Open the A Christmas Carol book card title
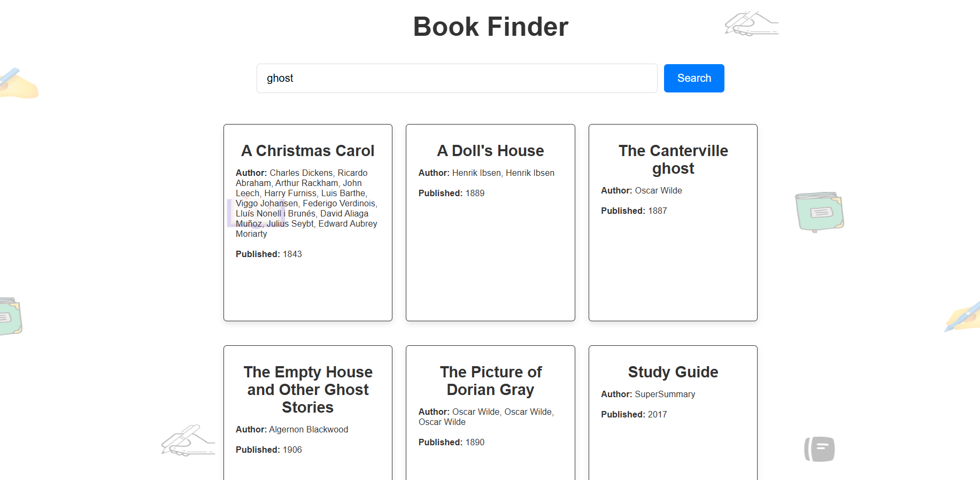980x480 pixels. [x=308, y=151]
